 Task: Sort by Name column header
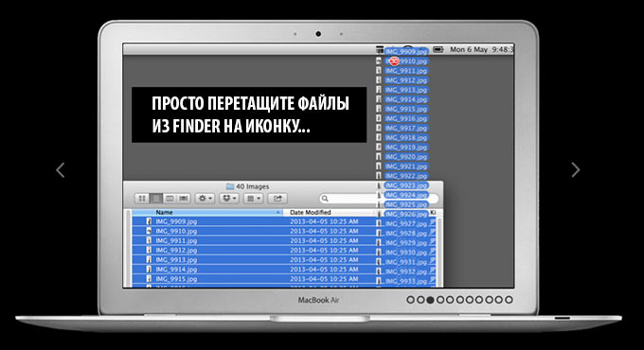pos(207,213)
